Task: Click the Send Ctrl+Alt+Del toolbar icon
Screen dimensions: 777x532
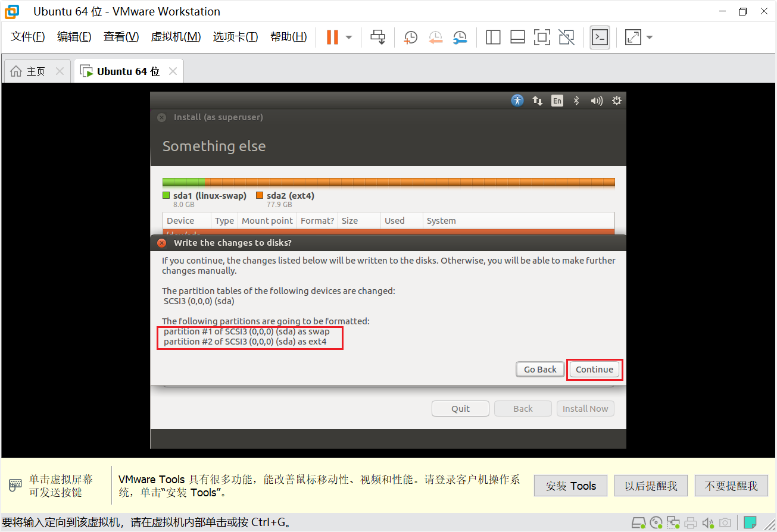Action: click(x=377, y=37)
